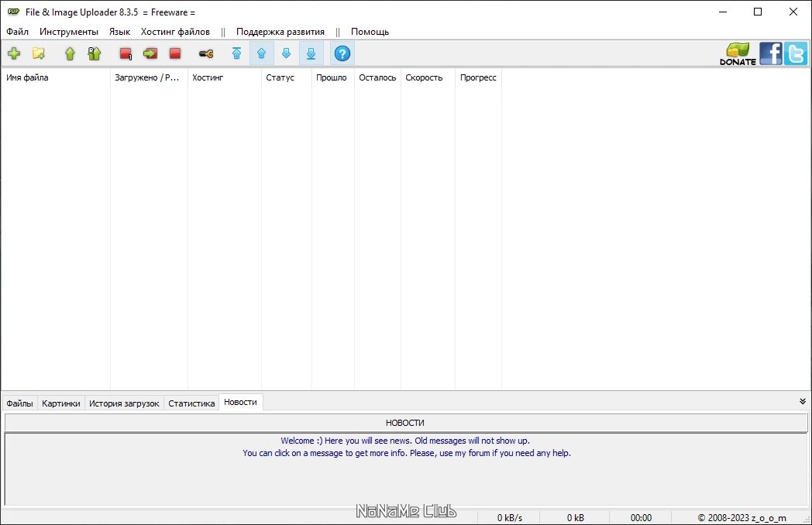Open the Facebook link icon
The image size is (812, 525).
click(770, 53)
